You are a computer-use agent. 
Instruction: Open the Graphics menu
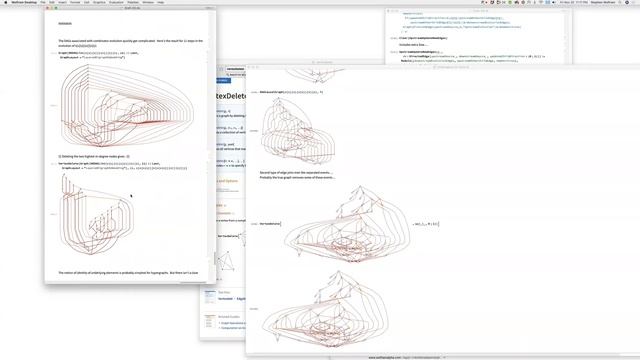[99, 2]
